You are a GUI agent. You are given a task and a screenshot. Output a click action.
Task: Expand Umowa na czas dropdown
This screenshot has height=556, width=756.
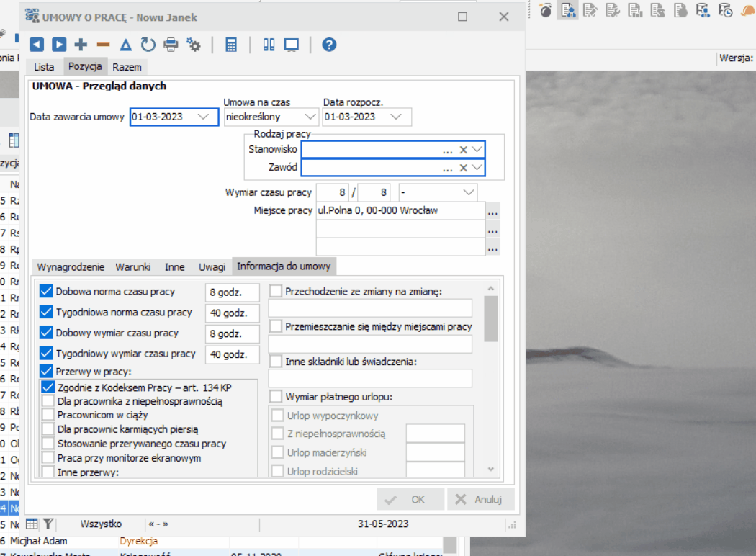[310, 117]
